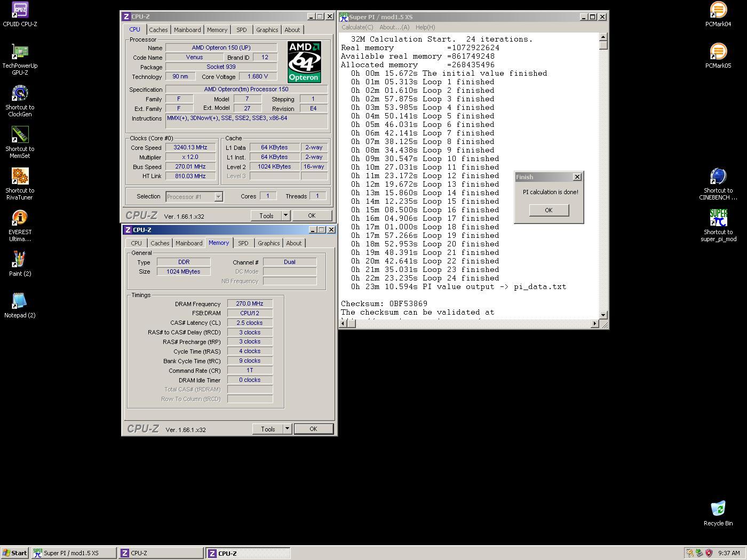Switch to first CPU-Z taskbar button
Viewport: 747px width, 560px height.
pyautogui.click(x=161, y=553)
